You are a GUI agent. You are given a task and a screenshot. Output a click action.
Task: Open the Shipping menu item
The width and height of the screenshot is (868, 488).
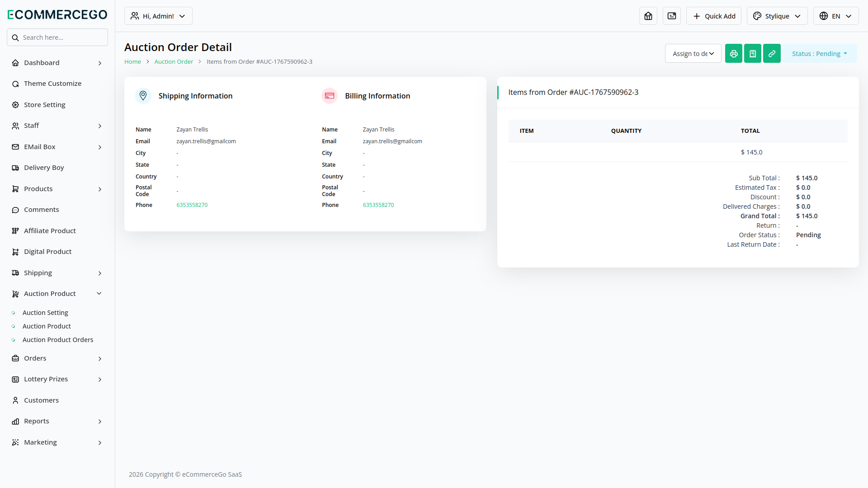tap(57, 273)
